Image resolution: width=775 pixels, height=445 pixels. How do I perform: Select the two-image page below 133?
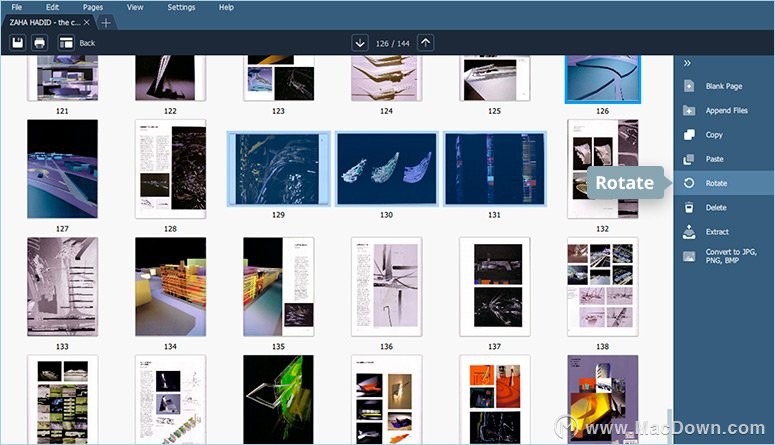pyautogui.click(x=62, y=400)
